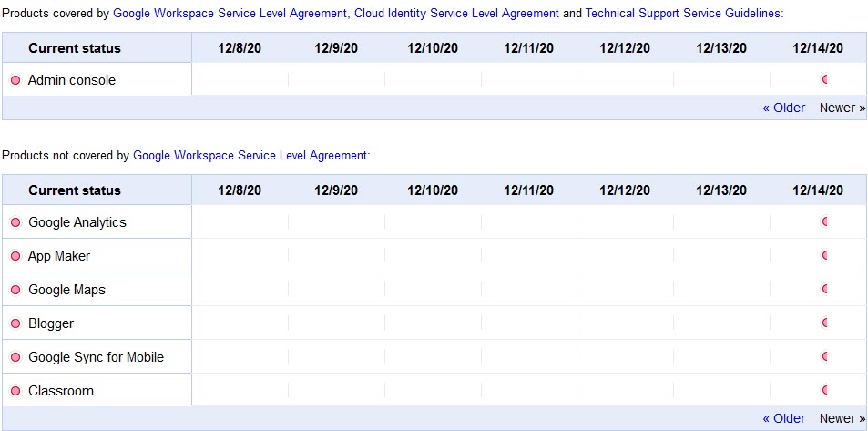Open the Google Workspace Service Level Agreement link at top
This screenshot has width=868, height=431.
pyautogui.click(x=230, y=14)
